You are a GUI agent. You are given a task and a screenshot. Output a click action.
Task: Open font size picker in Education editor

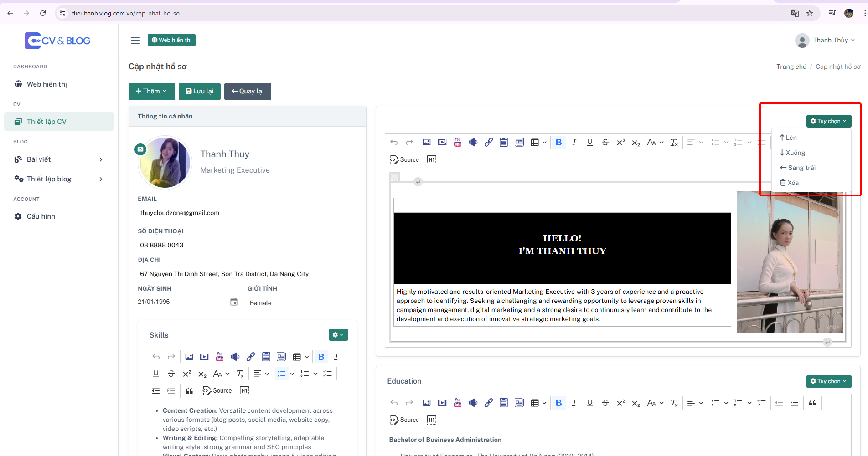[x=655, y=403]
